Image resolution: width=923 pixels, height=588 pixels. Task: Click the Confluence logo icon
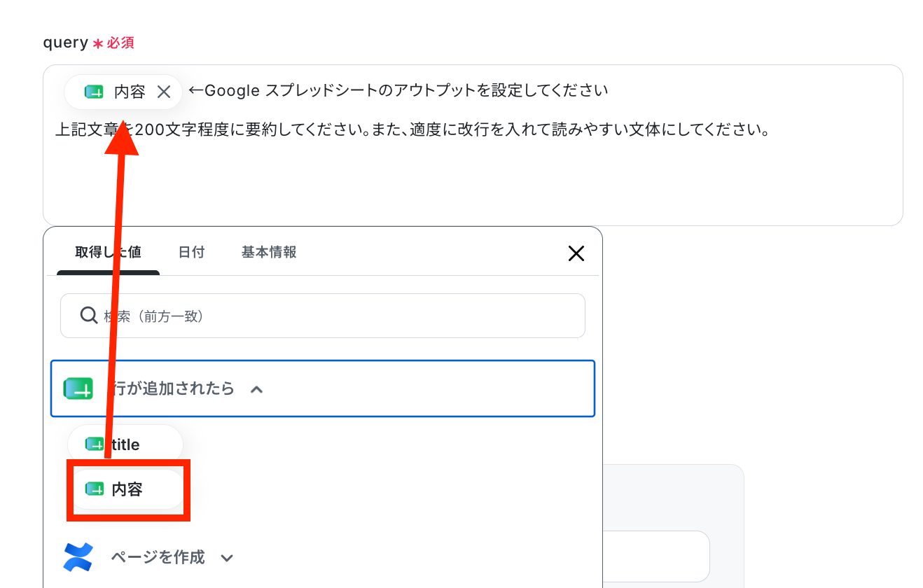[78, 557]
